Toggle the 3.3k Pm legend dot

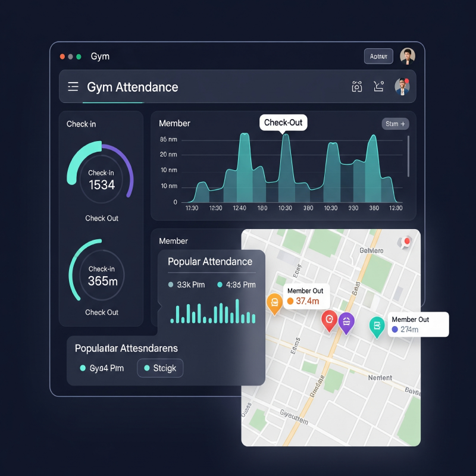coord(171,285)
